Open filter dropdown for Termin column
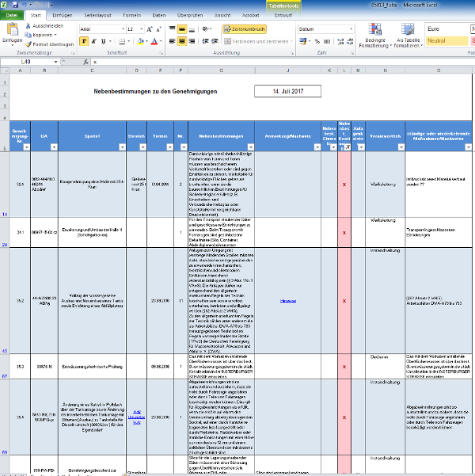Viewport: 475px width, 476px height. point(169,147)
